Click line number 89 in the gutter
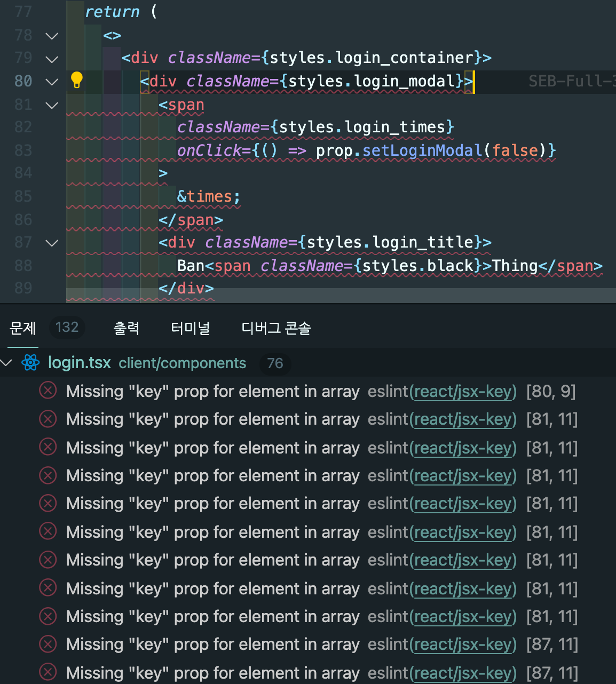616x684 pixels. 23,288
